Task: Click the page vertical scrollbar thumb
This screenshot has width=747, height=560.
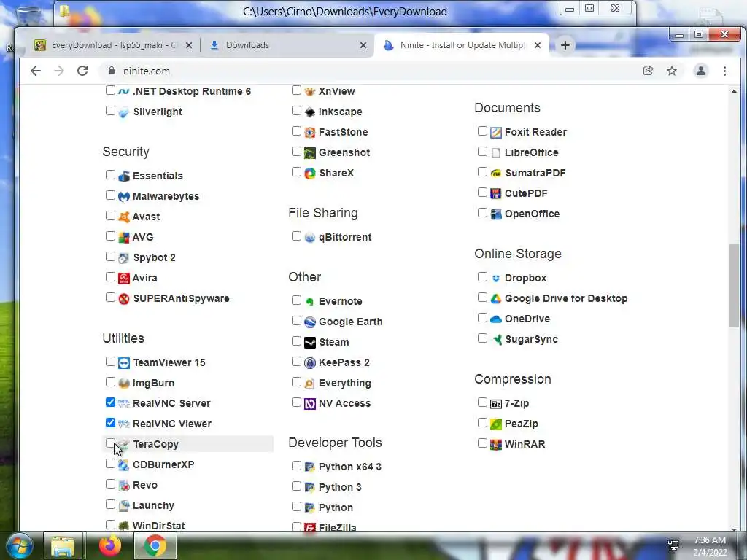Action: pyautogui.click(x=734, y=285)
